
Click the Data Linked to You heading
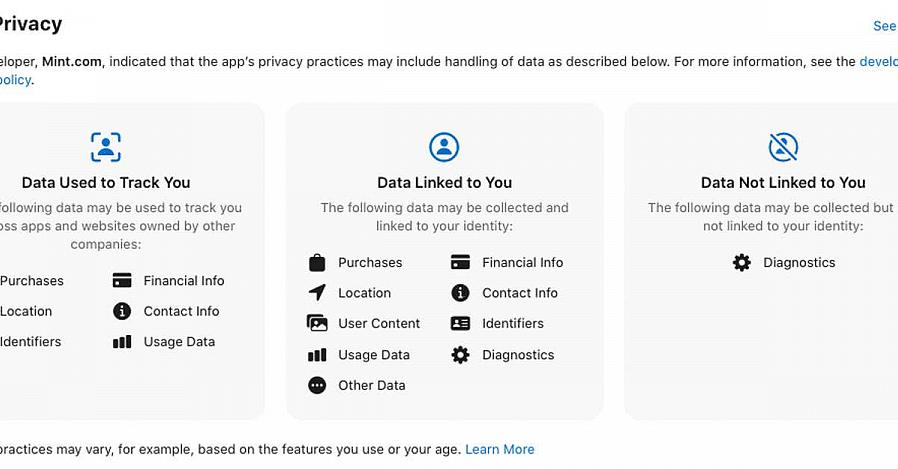coord(444,183)
